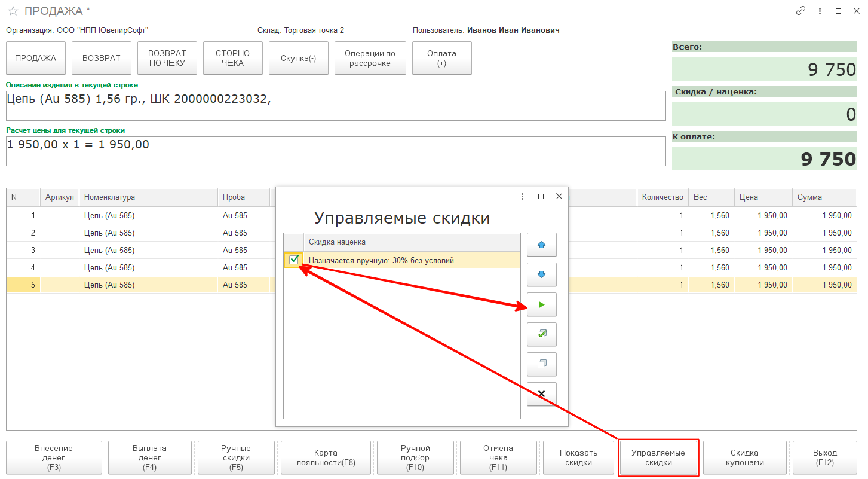Close the Управляемые скидки dialog
The image size is (868, 479).
coord(559,196)
